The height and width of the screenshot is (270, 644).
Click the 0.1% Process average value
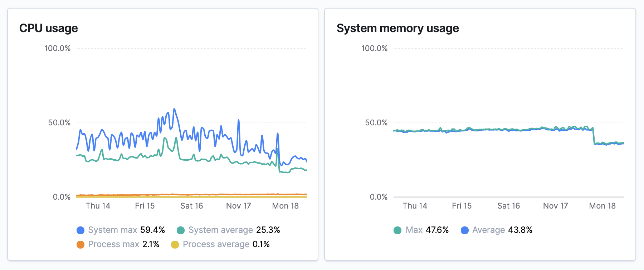pyautogui.click(x=261, y=244)
